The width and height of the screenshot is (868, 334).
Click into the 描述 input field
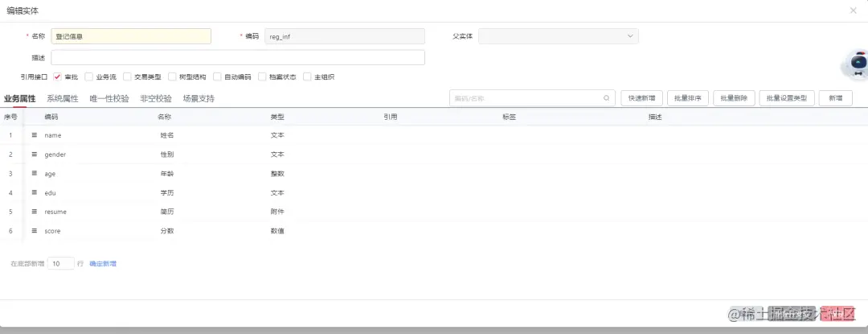tap(238, 58)
